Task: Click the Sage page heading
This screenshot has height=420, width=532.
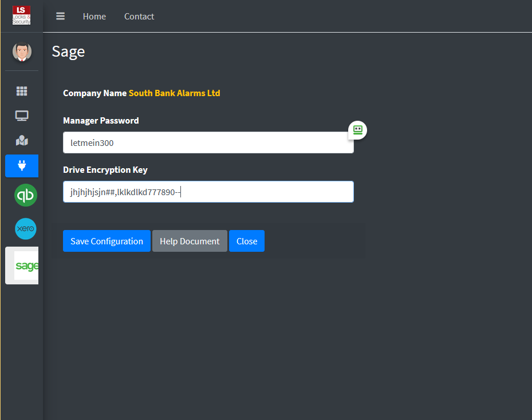Action: click(69, 52)
